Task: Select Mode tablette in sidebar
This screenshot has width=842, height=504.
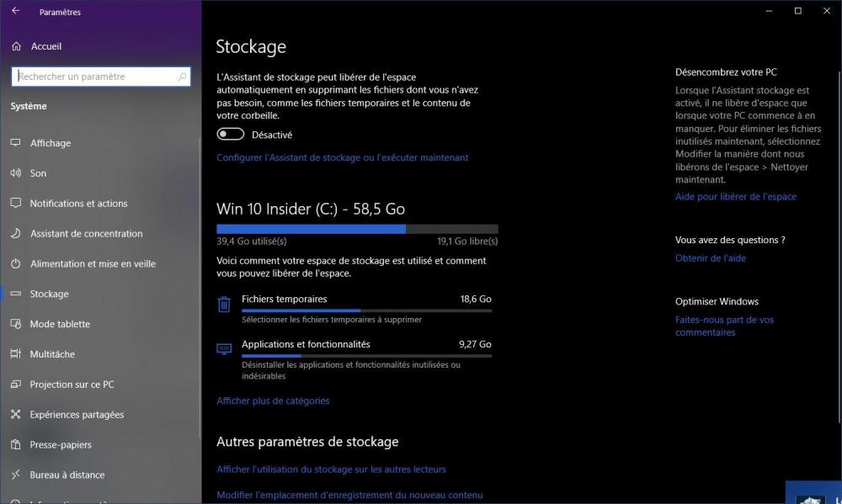Action: [60, 324]
